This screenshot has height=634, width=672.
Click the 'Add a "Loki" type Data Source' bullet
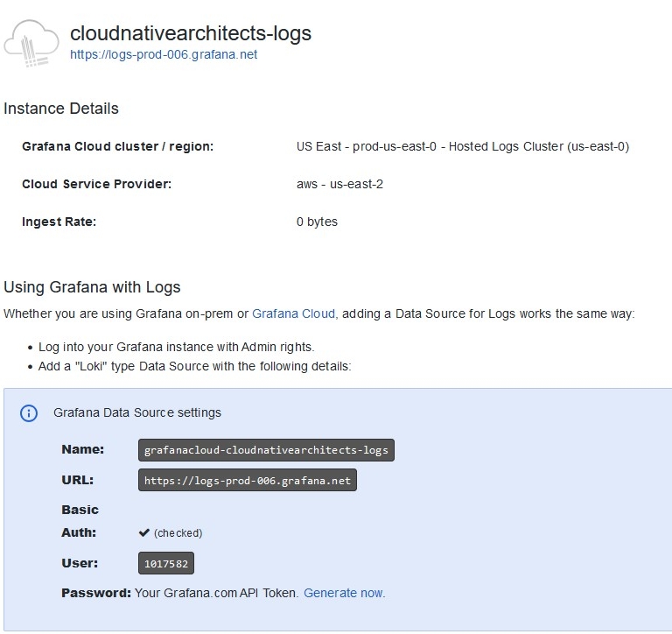click(x=195, y=366)
